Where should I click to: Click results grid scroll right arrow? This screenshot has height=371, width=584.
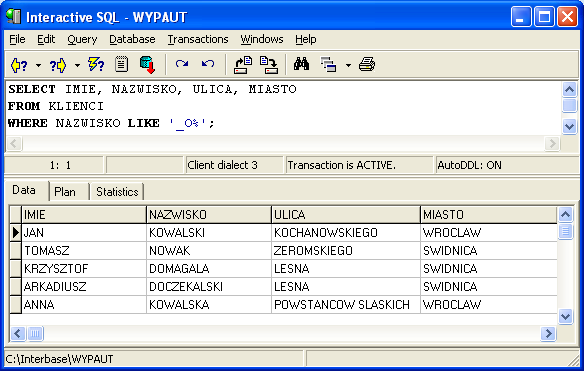tap(548, 333)
